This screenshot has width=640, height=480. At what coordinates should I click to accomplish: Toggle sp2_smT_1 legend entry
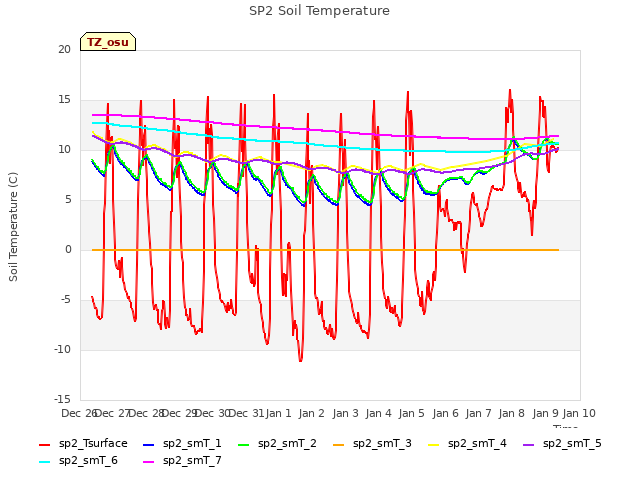click(x=182, y=444)
